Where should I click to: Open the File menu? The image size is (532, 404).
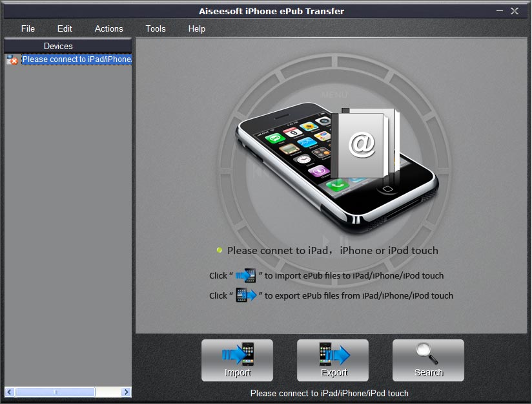tap(28, 28)
